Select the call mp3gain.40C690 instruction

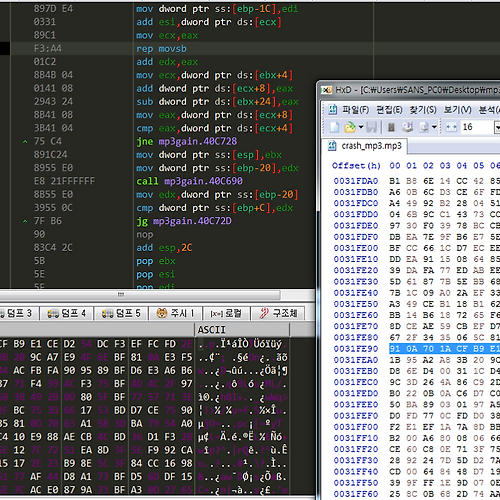point(189,181)
